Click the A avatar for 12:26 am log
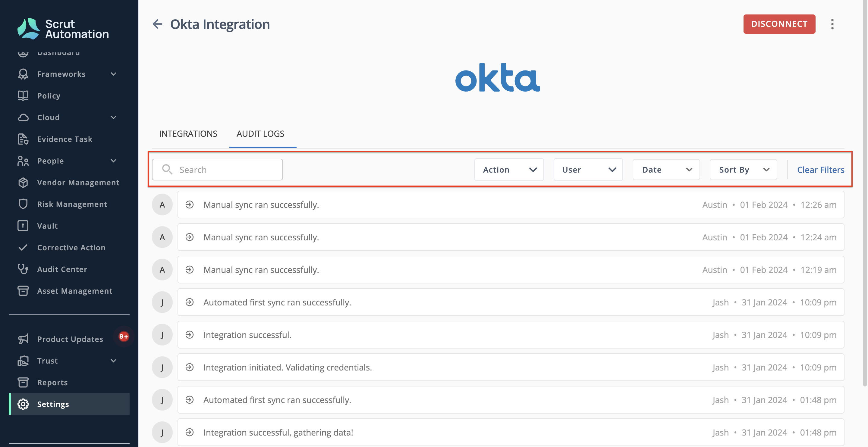The height and width of the screenshot is (447, 868). coord(162,205)
